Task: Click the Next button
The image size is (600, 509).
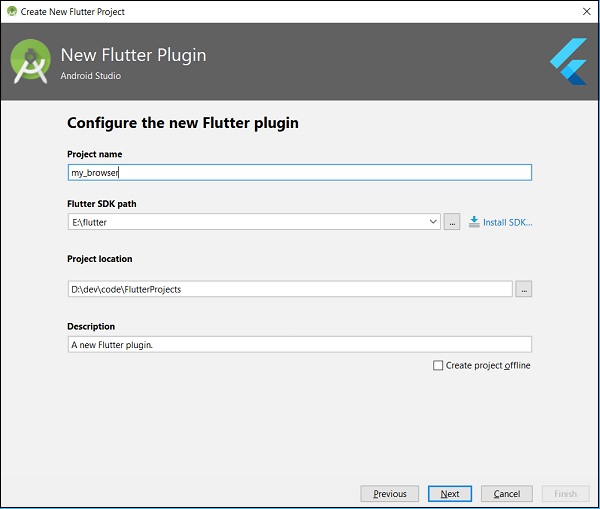Action: pos(450,494)
